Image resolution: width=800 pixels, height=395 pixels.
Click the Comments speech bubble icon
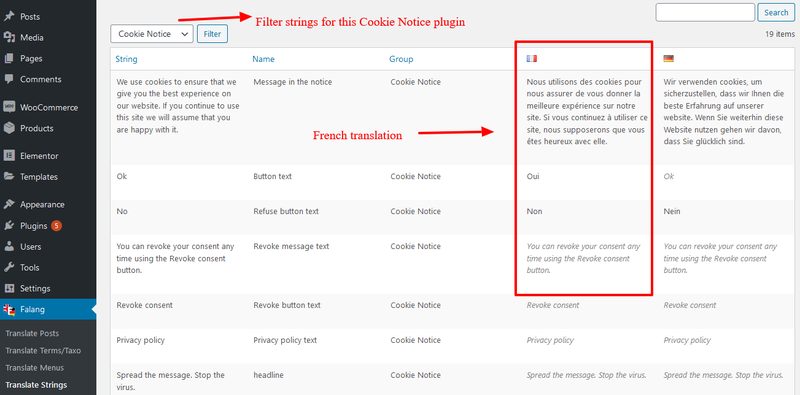(x=9, y=79)
